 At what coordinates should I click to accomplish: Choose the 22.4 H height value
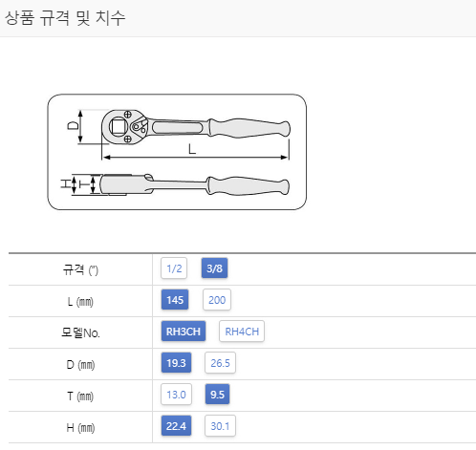coord(176,426)
